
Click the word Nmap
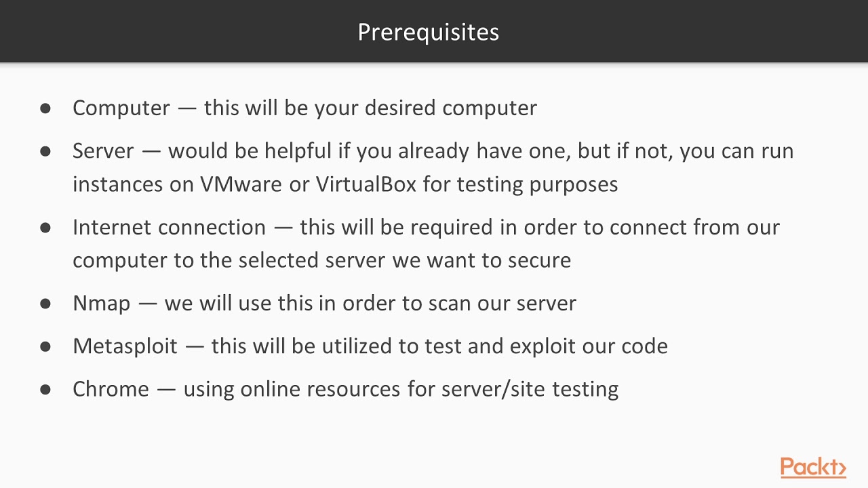(x=101, y=303)
